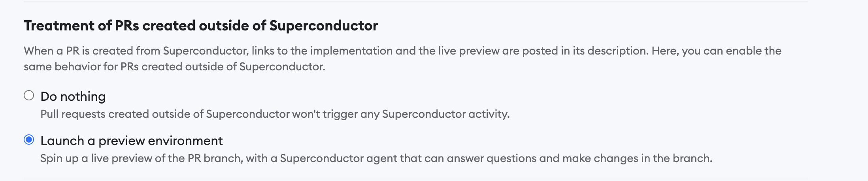This screenshot has height=181, width=868.
Task: Click the paragraph line starting "When a PR is created"
Action: (x=402, y=51)
